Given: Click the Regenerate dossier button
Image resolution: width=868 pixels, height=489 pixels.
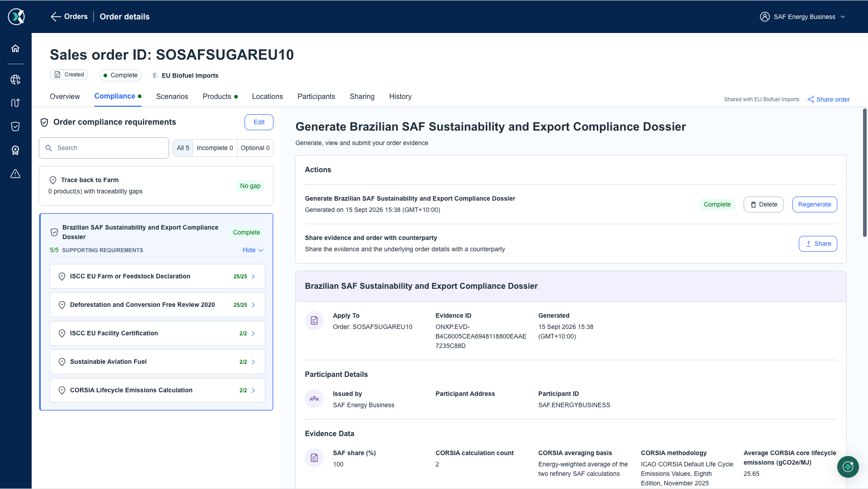Looking at the screenshot, I should pyautogui.click(x=815, y=204).
